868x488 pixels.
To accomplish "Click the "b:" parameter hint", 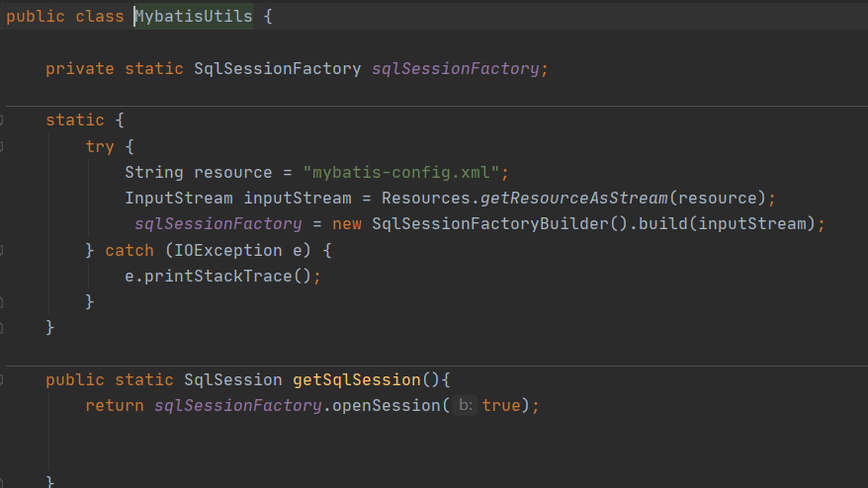I will pos(467,406).
